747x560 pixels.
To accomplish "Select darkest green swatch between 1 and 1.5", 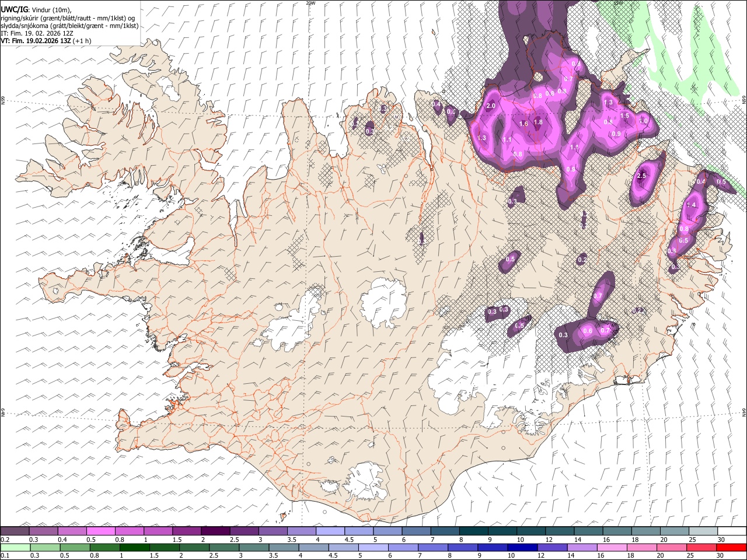I will point(135,548).
